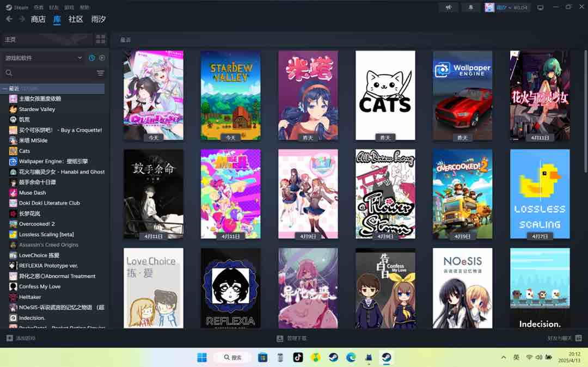The height and width of the screenshot is (367, 588).
Task: Switch input method via 英 indicator
Action: [x=516, y=357]
